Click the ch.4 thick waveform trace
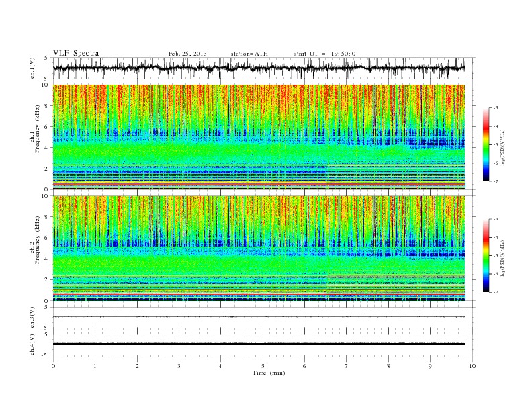Screen dimensions: 532x411 259,344
